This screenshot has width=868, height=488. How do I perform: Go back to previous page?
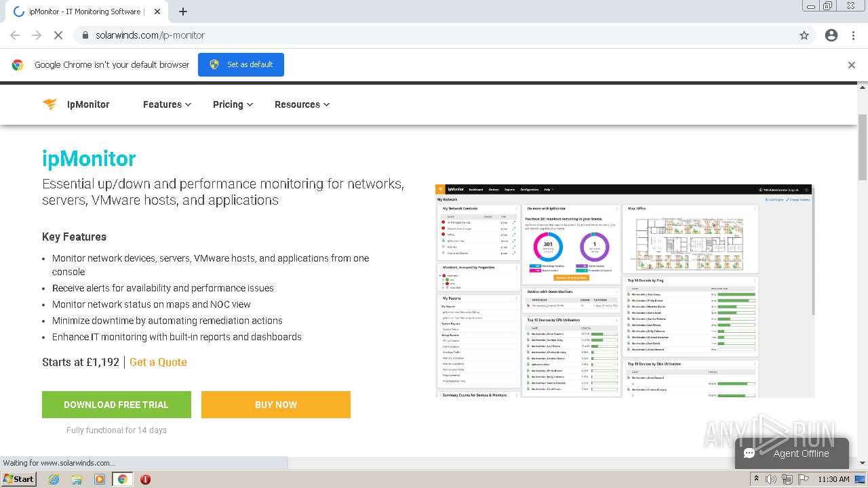[15, 35]
